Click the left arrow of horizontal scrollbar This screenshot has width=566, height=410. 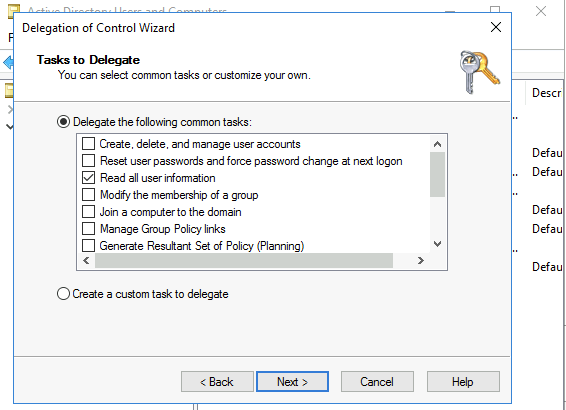[x=86, y=261]
